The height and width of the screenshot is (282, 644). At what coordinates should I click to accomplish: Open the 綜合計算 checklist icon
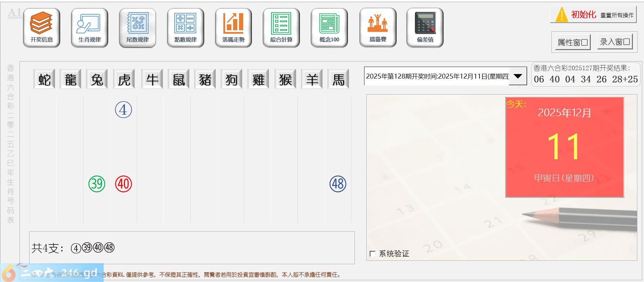coord(281,27)
